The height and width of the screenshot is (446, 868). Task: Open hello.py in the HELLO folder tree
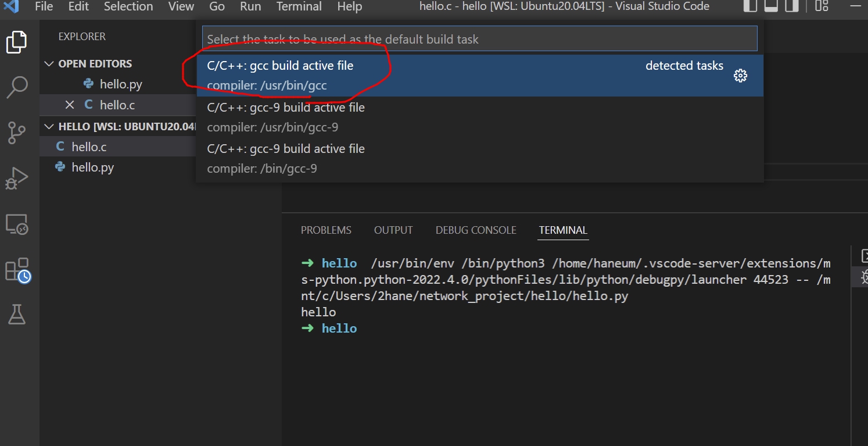click(x=92, y=167)
